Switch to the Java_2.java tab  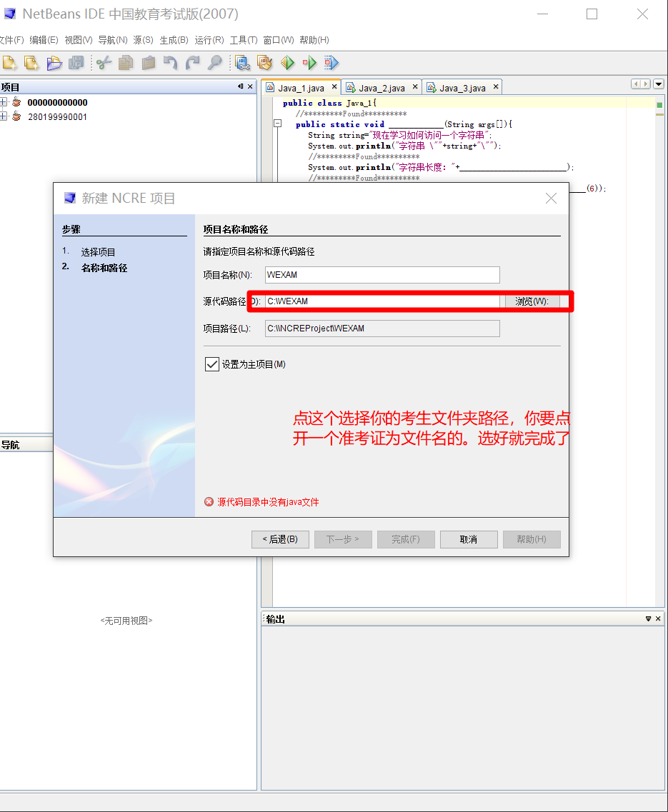point(379,86)
